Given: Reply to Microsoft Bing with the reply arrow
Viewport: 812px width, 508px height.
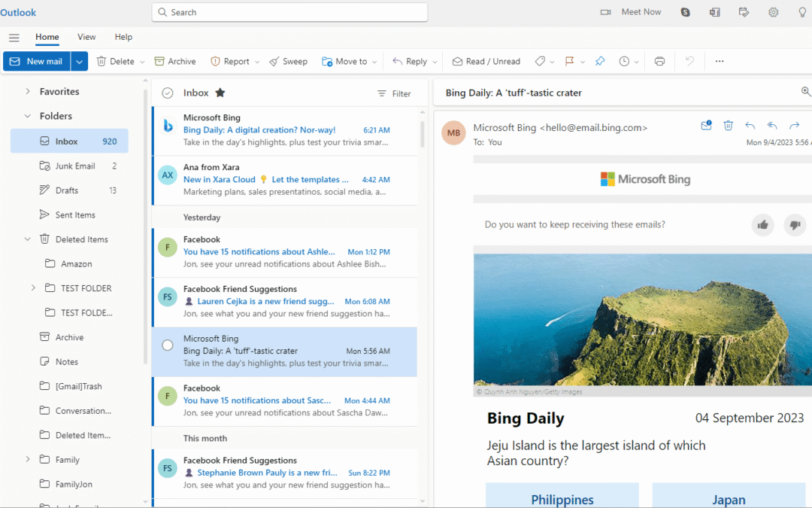Looking at the screenshot, I should pos(750,125).
